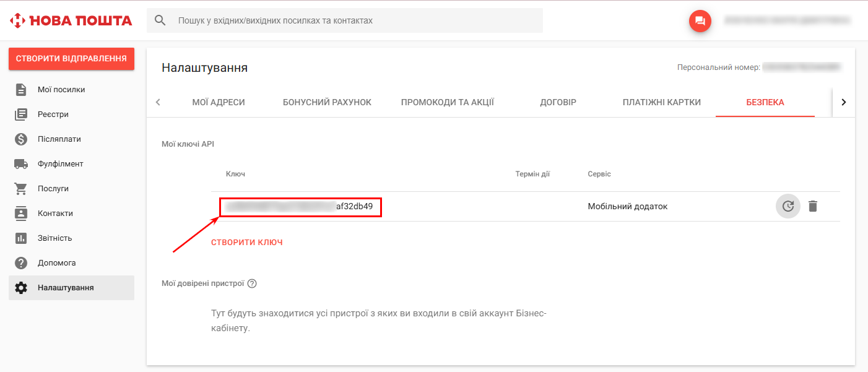The image size is (868, 372).
Task: Switch to the Мої адреси tab
Action: [x=219, y=102]
